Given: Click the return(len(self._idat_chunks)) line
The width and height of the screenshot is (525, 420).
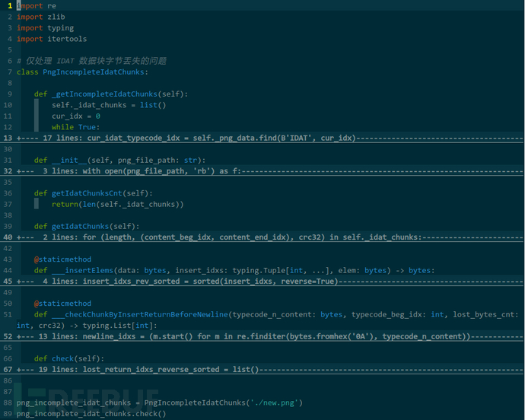Looking at the screenshot, I should pos(117,205).
